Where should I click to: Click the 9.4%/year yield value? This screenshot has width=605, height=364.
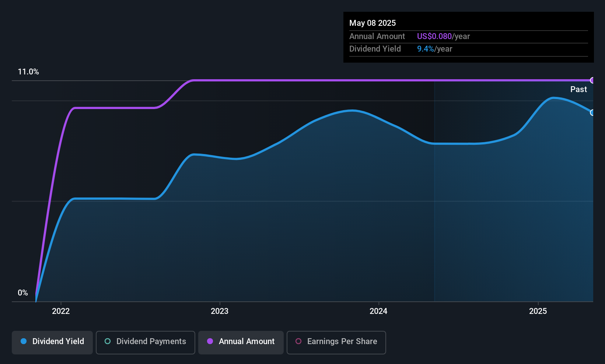(x=434, y=49)
